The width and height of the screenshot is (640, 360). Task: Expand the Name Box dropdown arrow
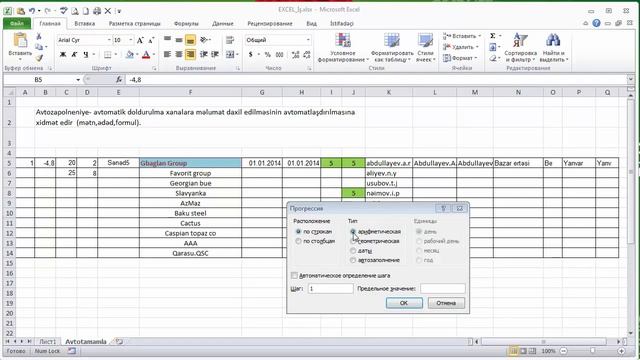(x=78, y=80)
